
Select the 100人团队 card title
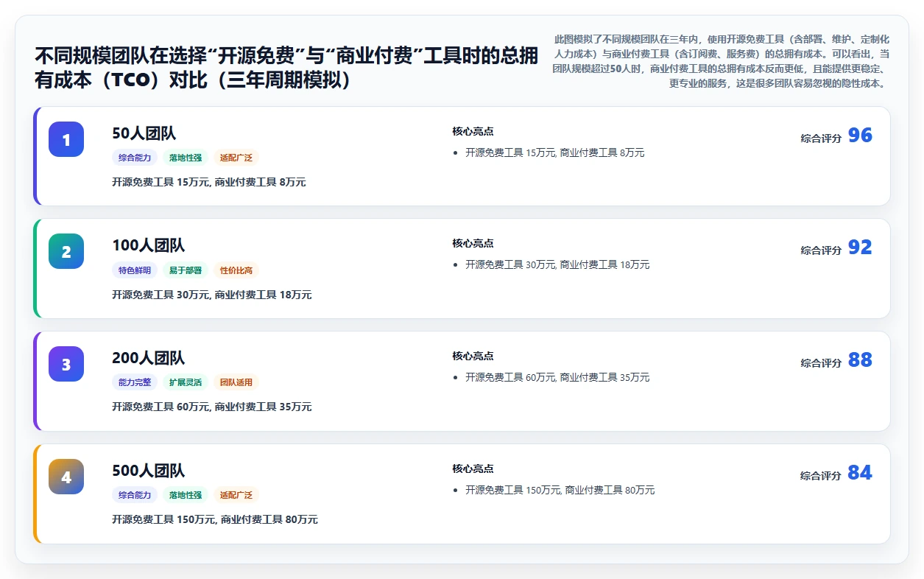(149, 245)
